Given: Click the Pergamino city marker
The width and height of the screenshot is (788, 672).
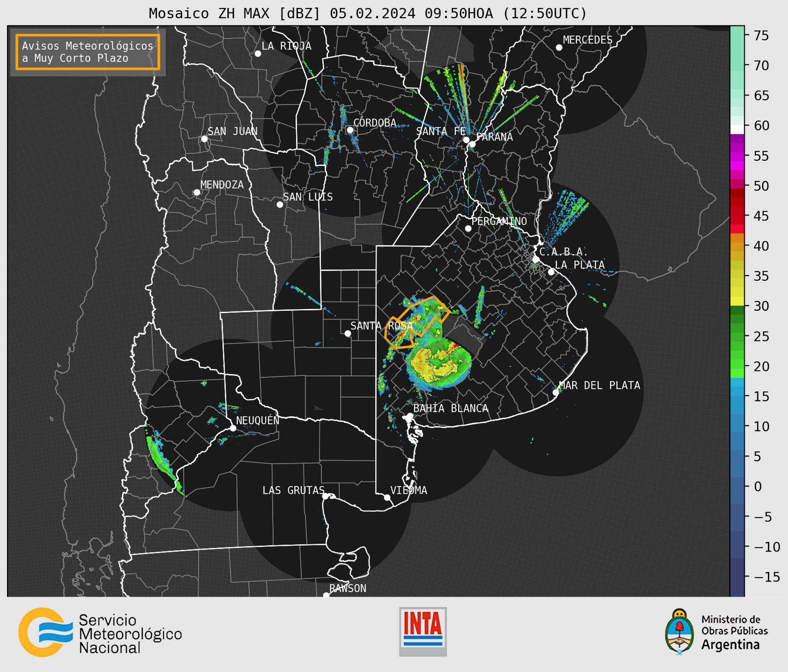Looking at the screenshot, I should (x=468, y=229).
